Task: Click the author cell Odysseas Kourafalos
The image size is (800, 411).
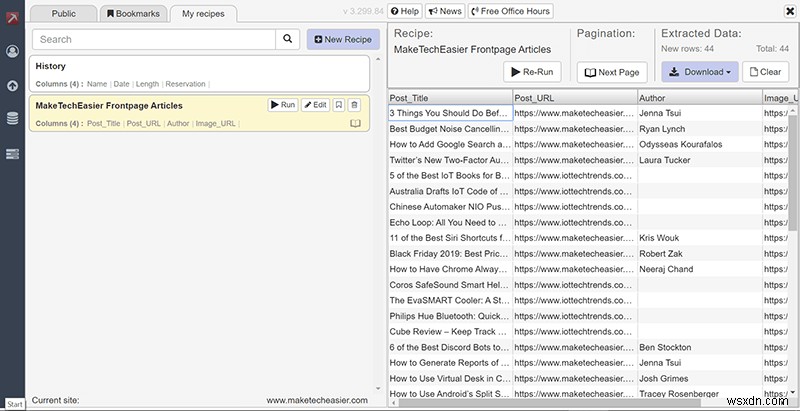Action: [x=700, y=144]
